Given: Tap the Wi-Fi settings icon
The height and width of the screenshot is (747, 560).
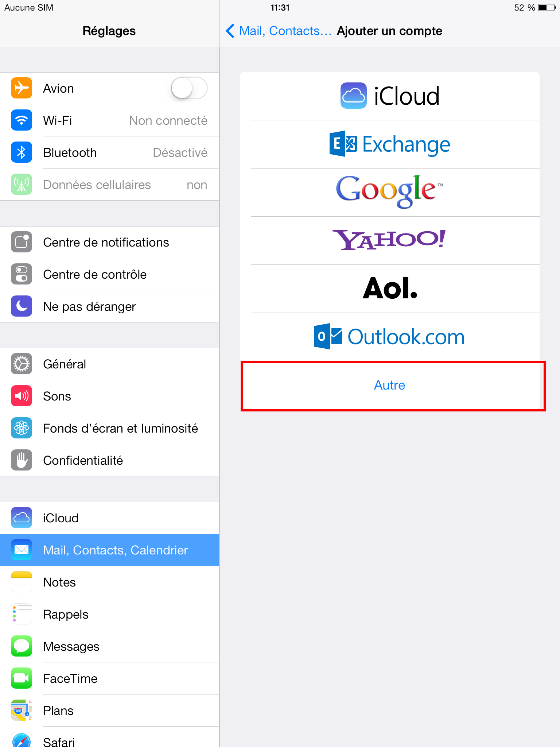Looking at the screenshot, I should pos(22,120).
